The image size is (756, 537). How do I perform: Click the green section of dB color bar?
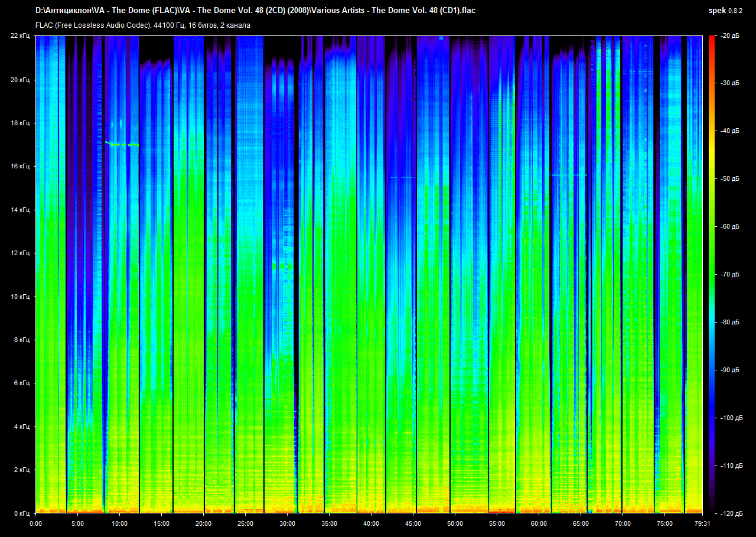[711, 248]
